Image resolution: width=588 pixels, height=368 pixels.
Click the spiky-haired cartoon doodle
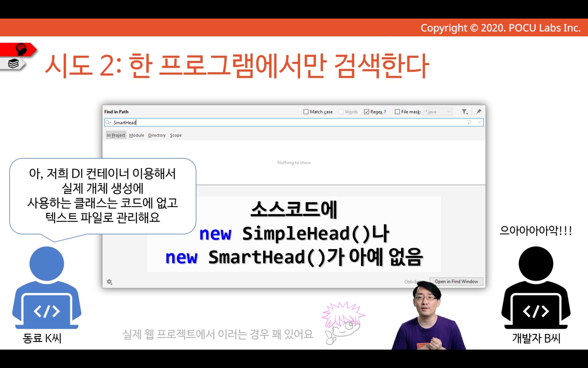pyautogui.click(x=343, y=323)
